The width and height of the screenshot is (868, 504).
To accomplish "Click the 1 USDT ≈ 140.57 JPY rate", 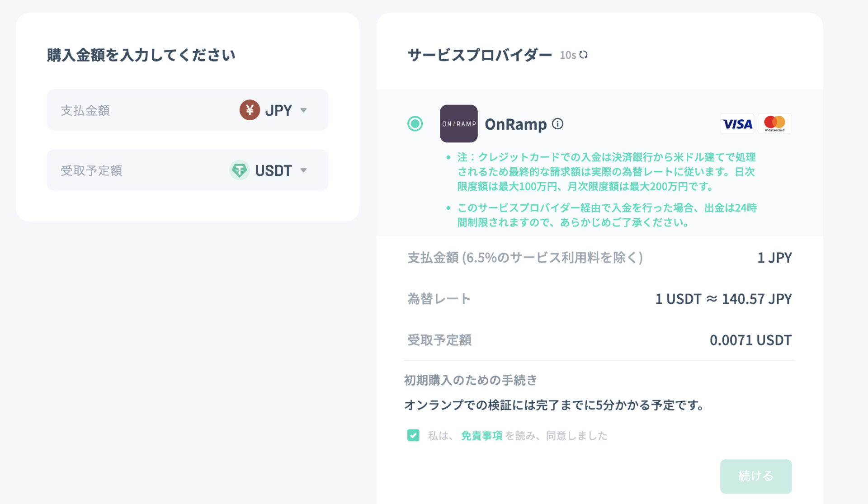I will tap(723, 299).
